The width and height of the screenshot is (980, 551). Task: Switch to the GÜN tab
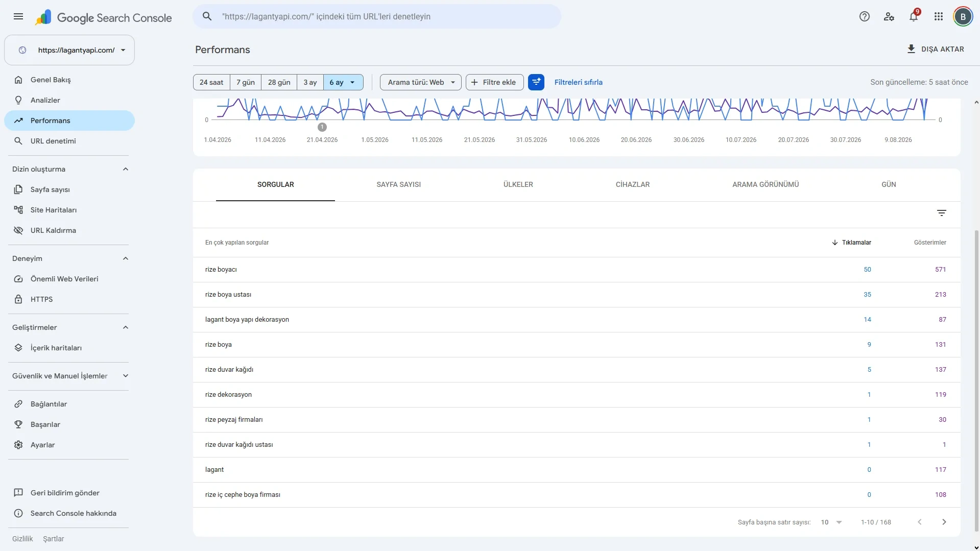click(889, 184)
